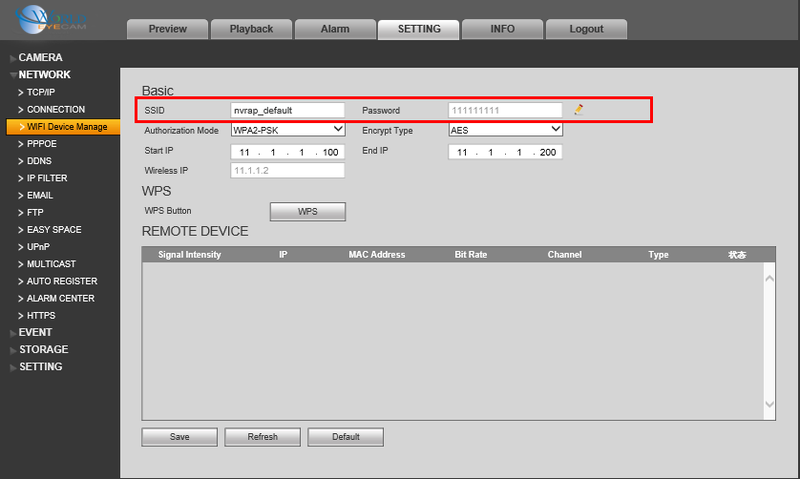Expand the EVENT section in the sidebar
The height and width of the screenshot is (479, 800).
pyautogui.click(x=35, y=332)
